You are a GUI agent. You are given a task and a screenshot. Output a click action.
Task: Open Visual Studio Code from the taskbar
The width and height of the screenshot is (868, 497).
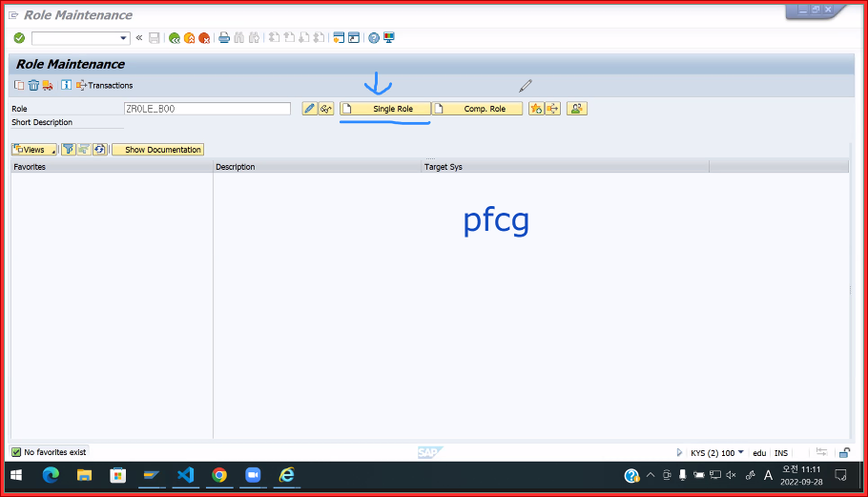(x=185, y=475)
